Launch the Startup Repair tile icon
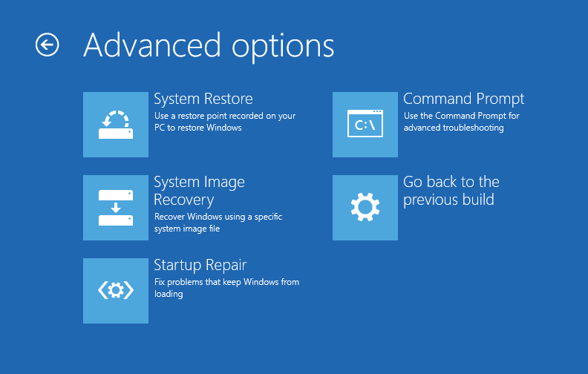The height and width of the screenshot is (374, 588). (x=116, y=291)
